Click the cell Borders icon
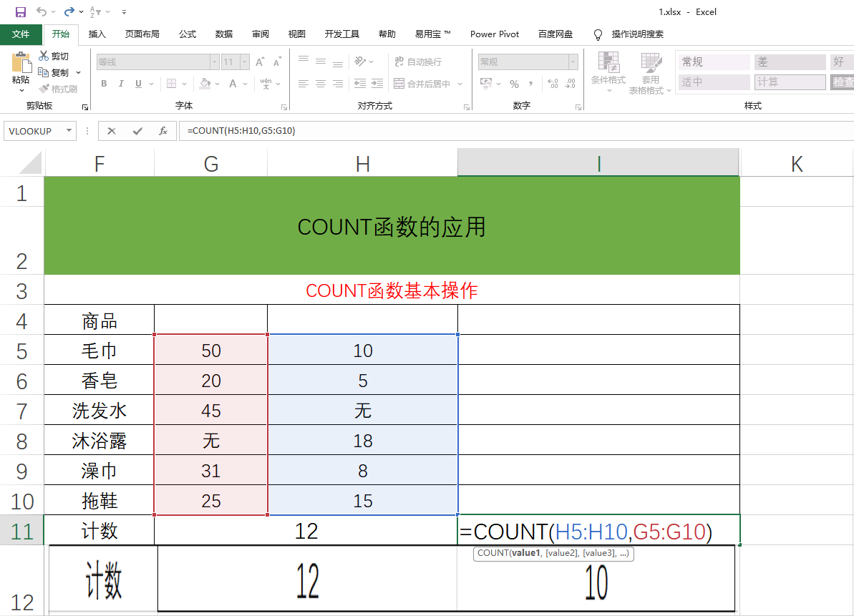854x616 pixels. point(172,83)
